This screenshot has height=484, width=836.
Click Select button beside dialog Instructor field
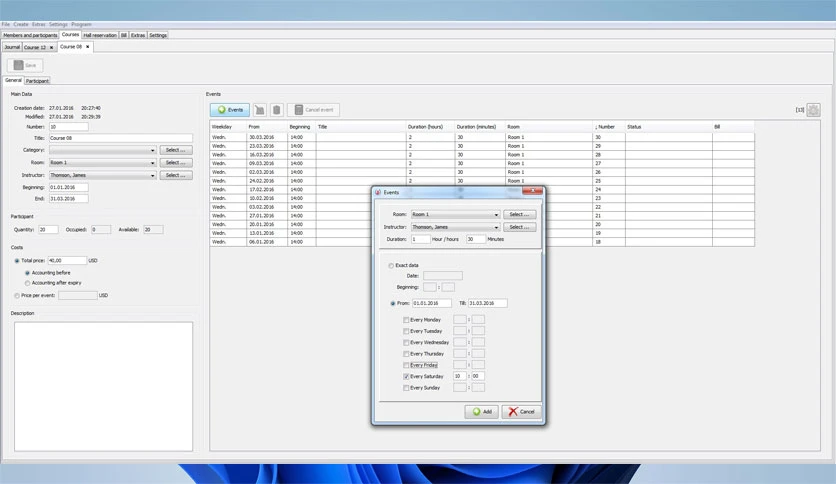(519, 227)
